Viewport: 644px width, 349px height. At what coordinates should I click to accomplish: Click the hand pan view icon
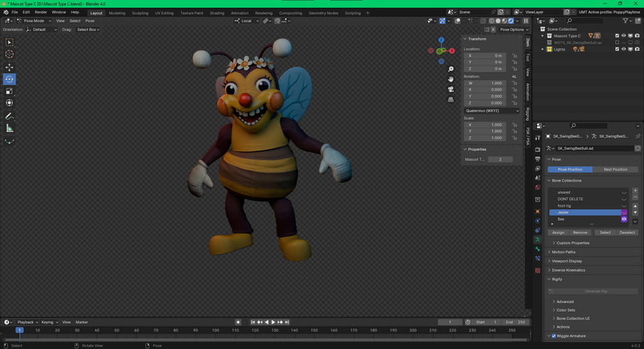pyautogui.click(x=451, y=79)
